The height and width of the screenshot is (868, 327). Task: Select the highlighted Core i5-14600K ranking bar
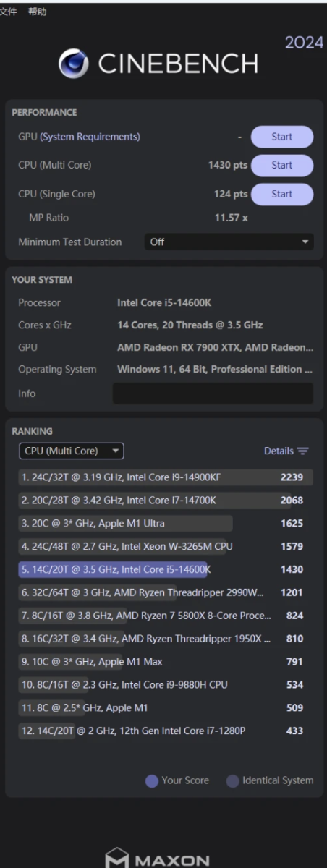[x=114, y=569]
